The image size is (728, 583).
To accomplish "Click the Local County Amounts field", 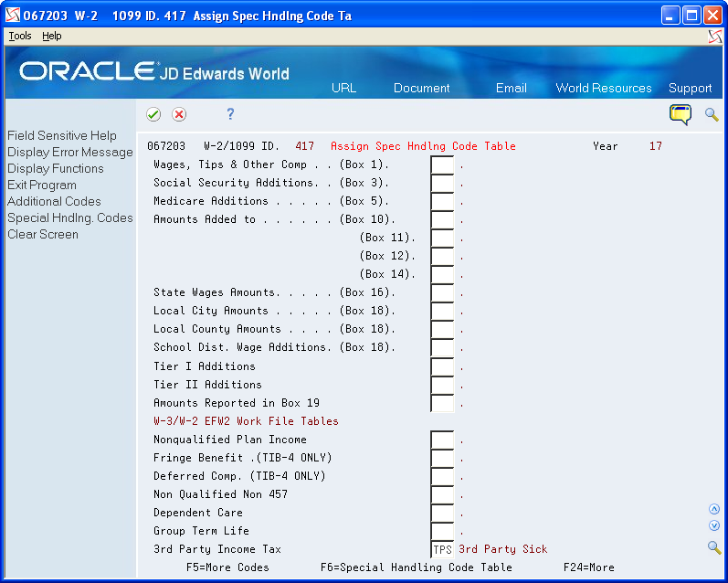I will pyautogui.click(x=442, y=329).
